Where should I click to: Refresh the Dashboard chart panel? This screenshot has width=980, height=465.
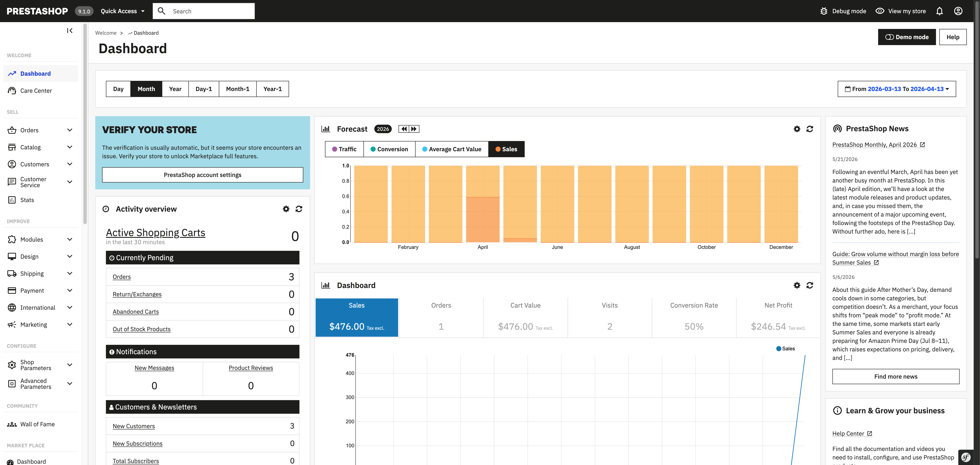tap(810, 285)
